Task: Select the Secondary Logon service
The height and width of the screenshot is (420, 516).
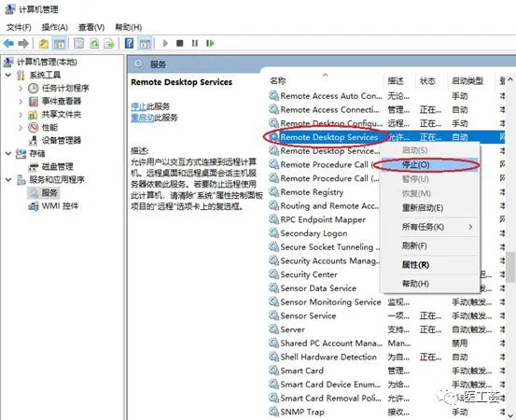Action: (314, 233)
